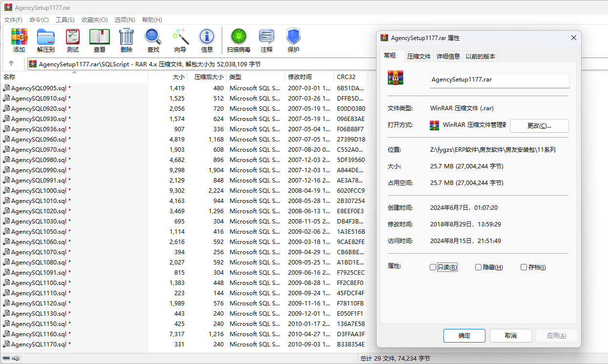Screen dimensions: 608x364
Task: Click the WinRAR icon in main title bar
Action: (x=8, y=7)
